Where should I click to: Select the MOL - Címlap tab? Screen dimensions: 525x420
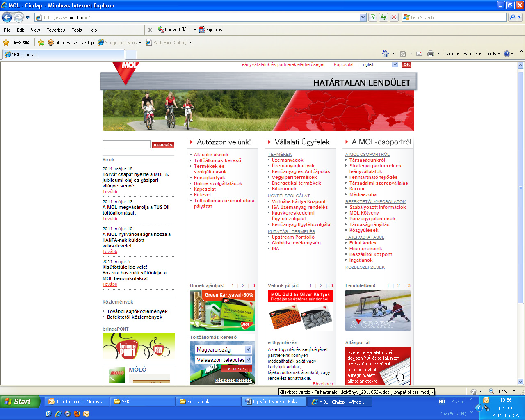(63, 55)
